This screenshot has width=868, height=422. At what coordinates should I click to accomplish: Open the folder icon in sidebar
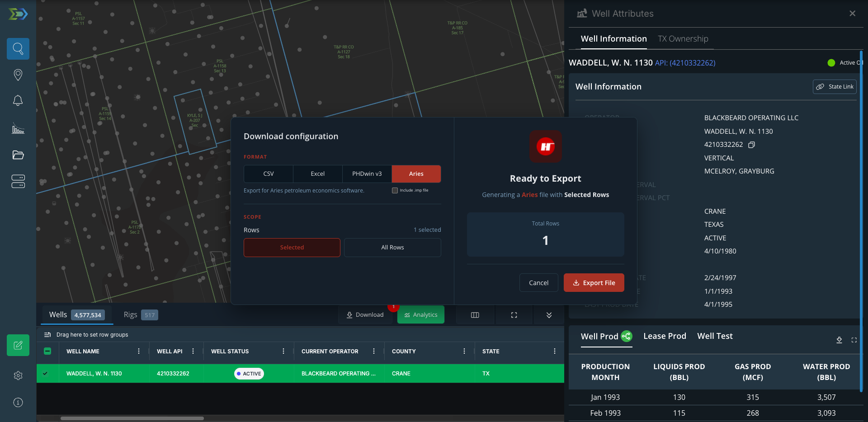[18, 155]
